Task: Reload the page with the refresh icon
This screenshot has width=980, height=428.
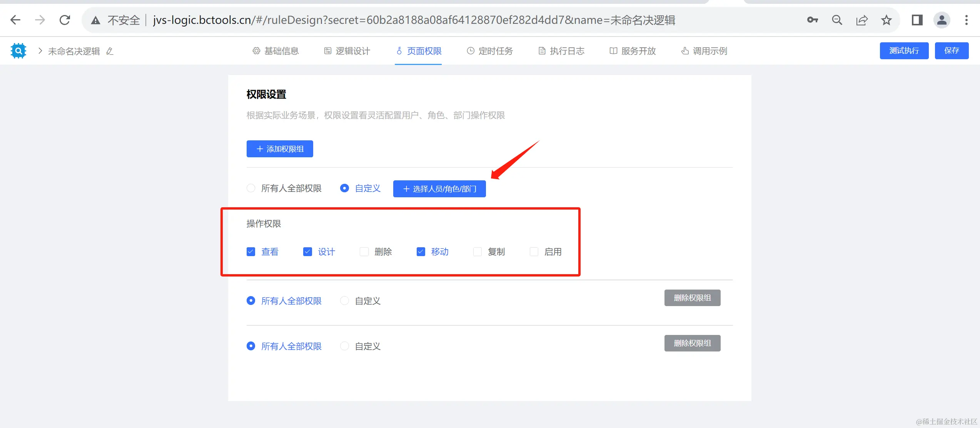Action: click(65, 20)
